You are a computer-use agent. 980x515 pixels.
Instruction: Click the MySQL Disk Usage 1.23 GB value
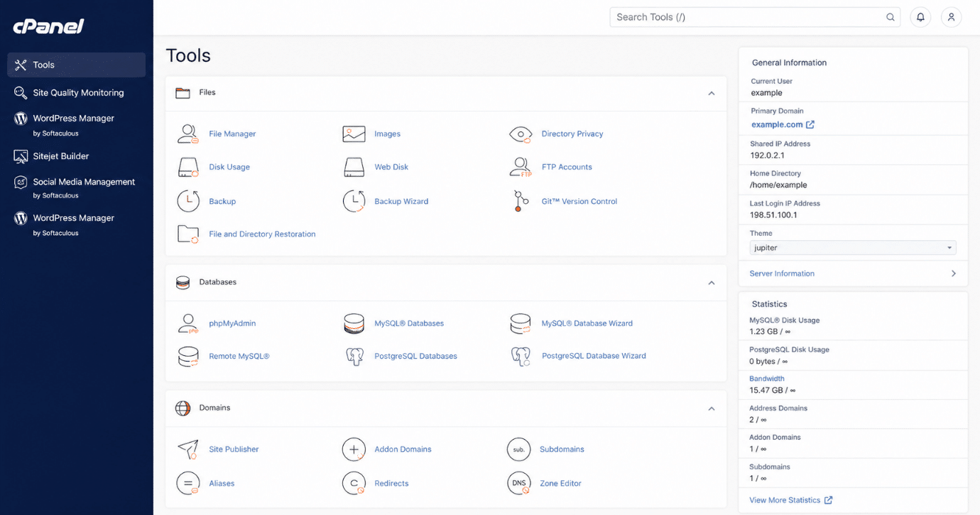pyautogui.click(x=770, y=332)
